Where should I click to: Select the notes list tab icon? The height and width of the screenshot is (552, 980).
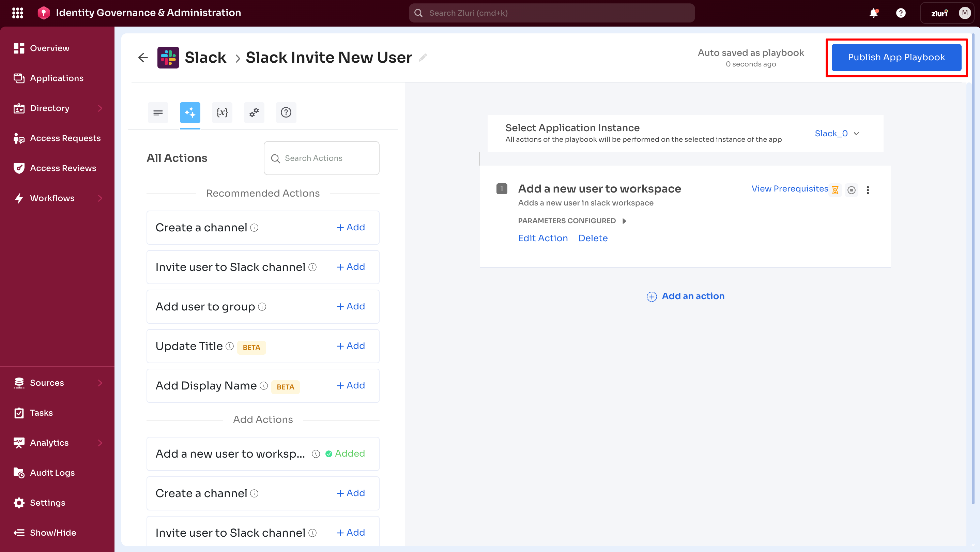click(158, 112)
